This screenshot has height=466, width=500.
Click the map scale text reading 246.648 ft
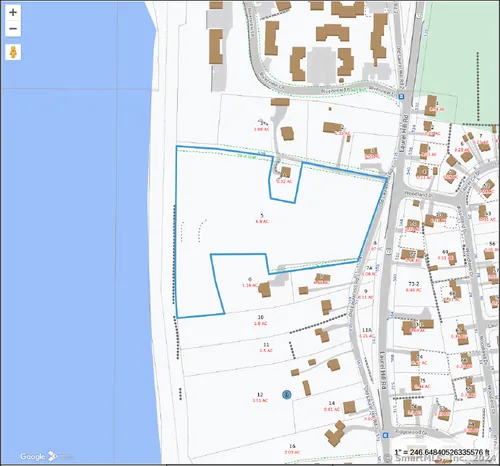pos(442,452)
